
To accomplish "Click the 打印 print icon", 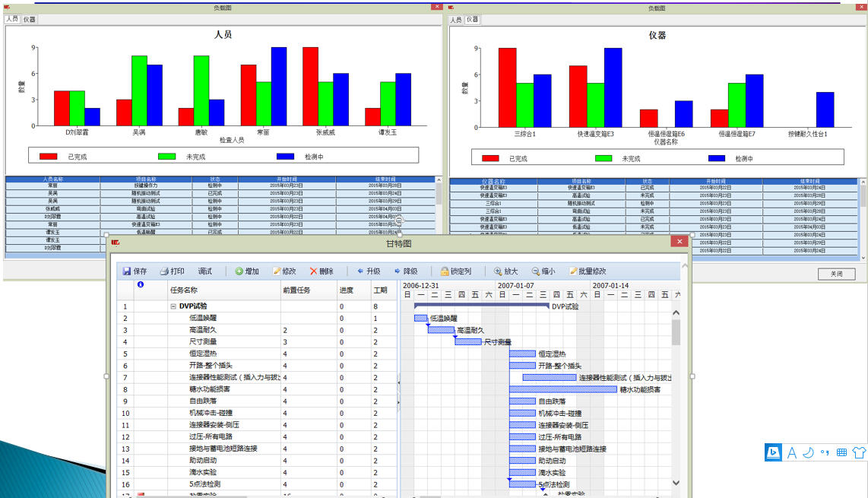I will (x=164, y=271).
